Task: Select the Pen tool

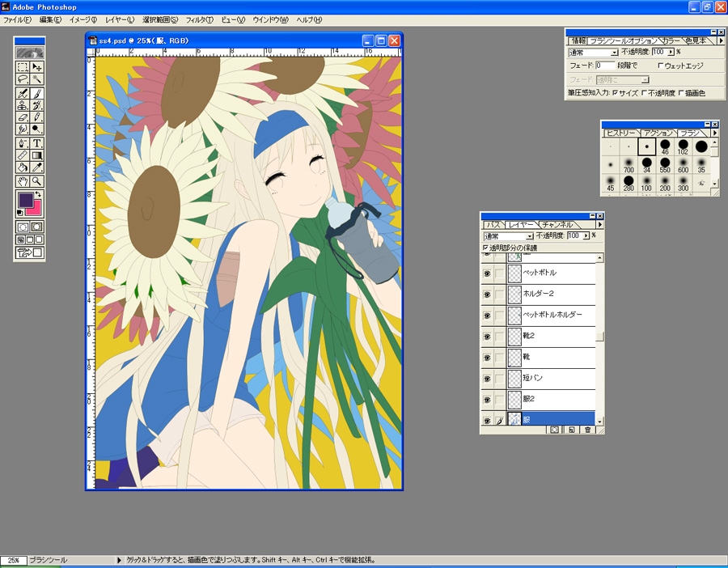Action: pyautogui.click(x=23, y=143)
